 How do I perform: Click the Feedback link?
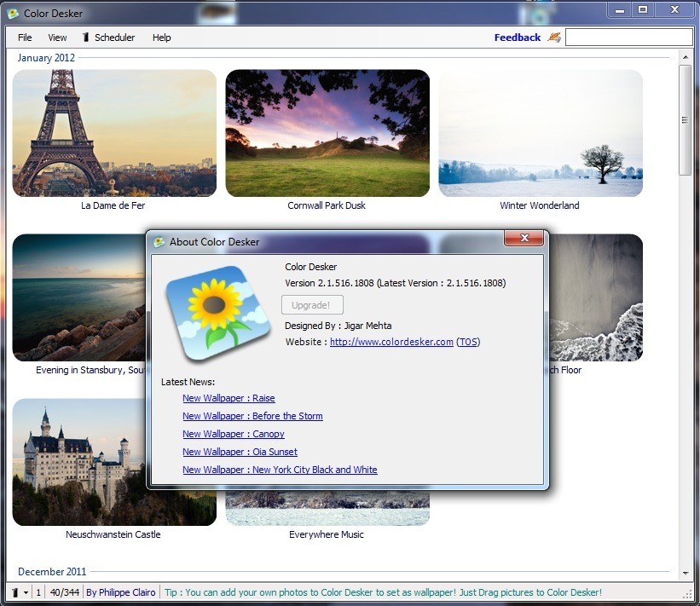tap(516, 37)
